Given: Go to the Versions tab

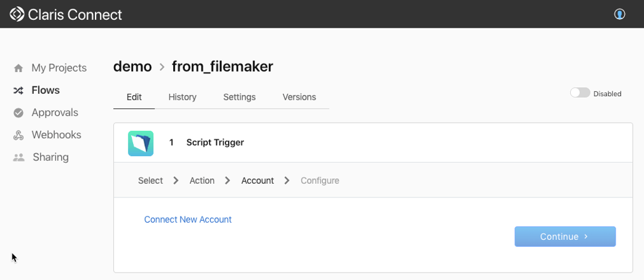Looking at the screenshot, I should (x=300, y=97).
